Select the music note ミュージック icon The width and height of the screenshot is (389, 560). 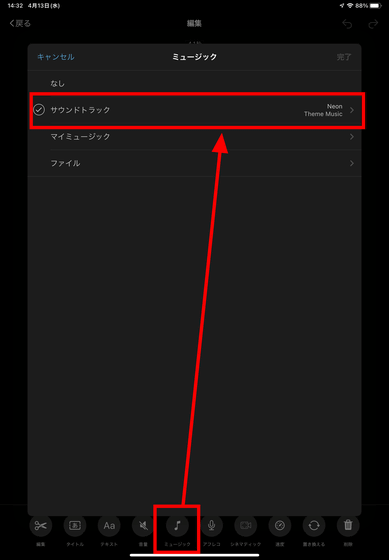[x=177, y=525]
